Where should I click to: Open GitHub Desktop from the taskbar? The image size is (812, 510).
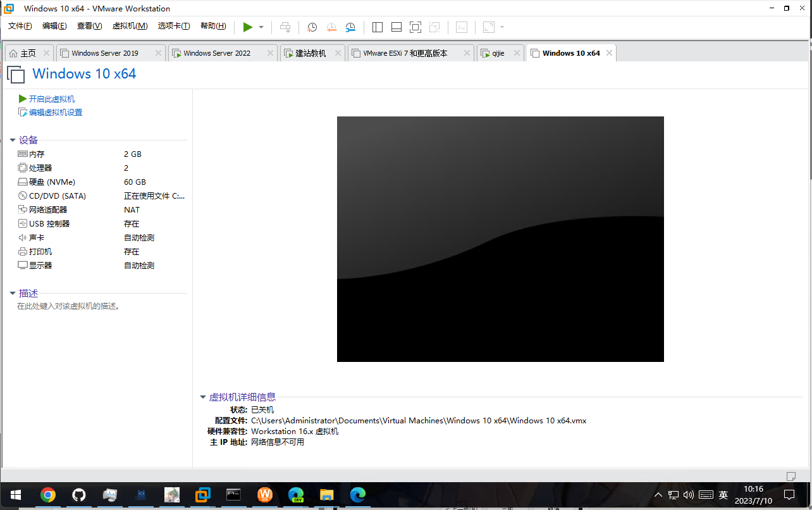pyautogui.click(x=79, y=495)
